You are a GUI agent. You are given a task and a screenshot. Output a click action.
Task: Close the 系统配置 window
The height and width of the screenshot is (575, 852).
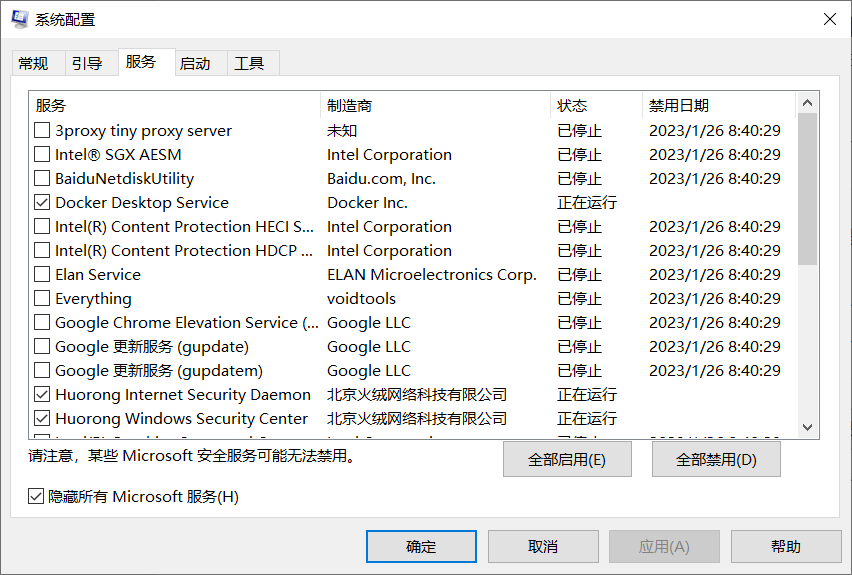(829, 19)
